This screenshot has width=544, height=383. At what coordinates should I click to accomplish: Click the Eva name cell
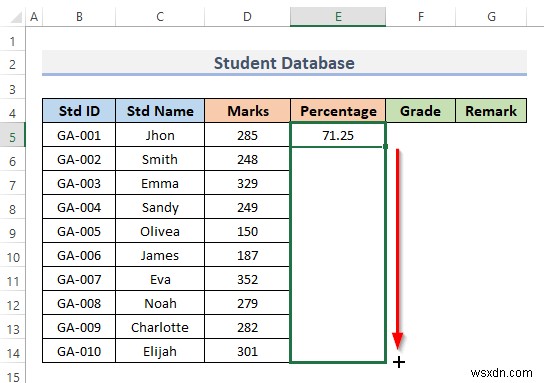[160, 279]
